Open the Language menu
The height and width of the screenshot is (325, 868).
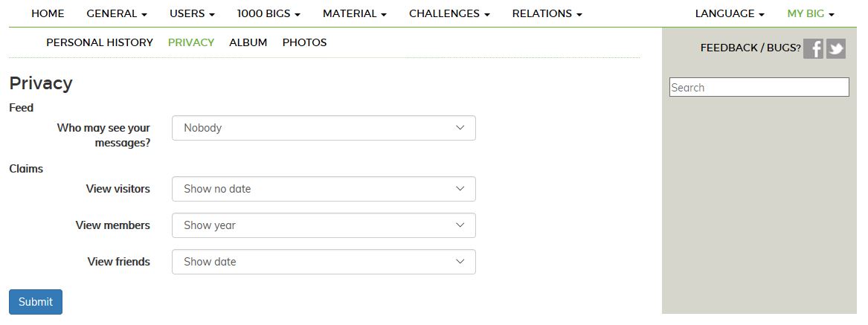point(730,13)
